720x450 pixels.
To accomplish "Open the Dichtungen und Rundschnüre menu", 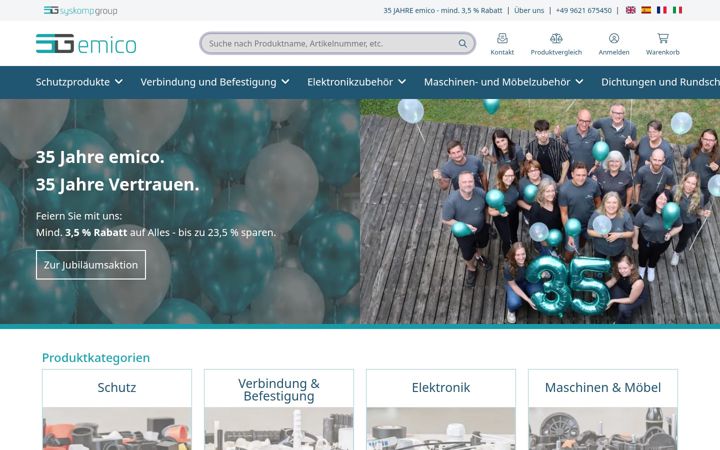I will (x=660, y=82).
